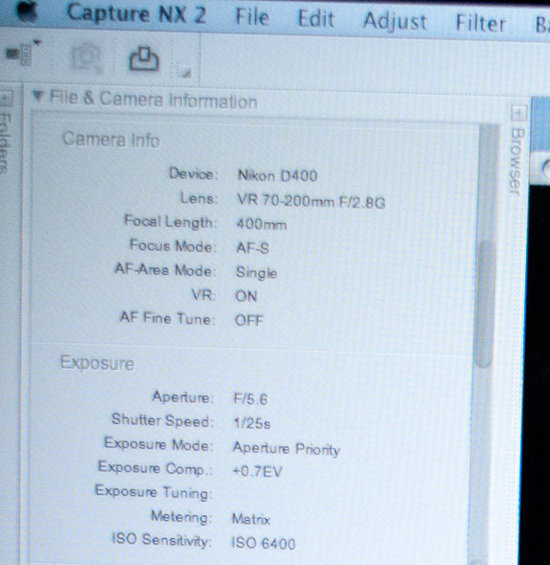Click the print/export tray toolbar icon

coord(144,59)
